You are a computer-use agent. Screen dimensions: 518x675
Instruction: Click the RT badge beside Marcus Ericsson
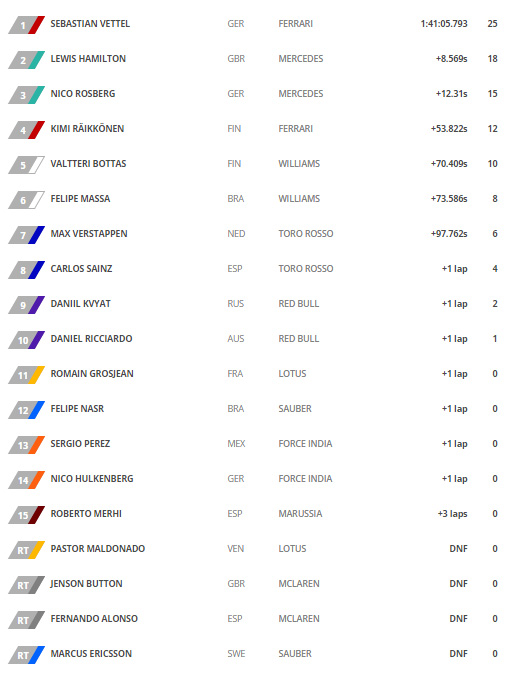tap(27, 655)
